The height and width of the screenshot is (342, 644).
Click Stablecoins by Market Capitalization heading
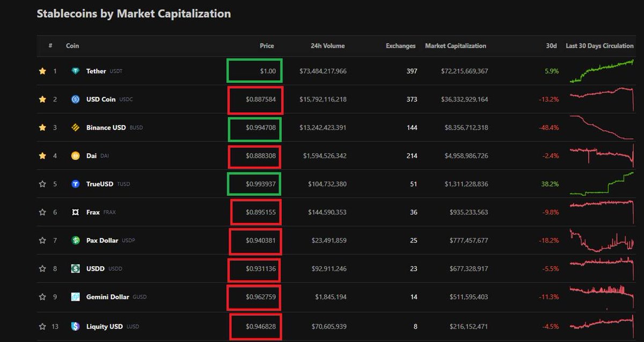[x=134, y=14]
